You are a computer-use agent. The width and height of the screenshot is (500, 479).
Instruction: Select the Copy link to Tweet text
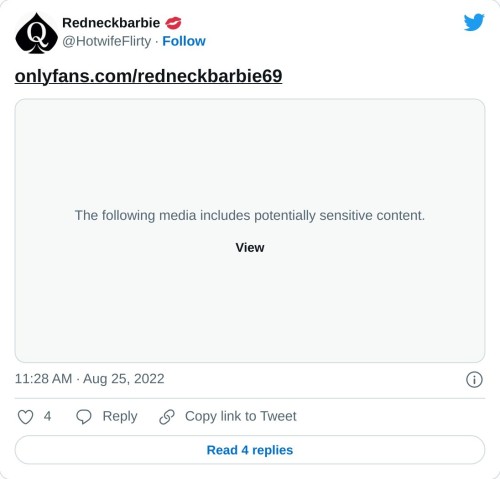point(240,416)
